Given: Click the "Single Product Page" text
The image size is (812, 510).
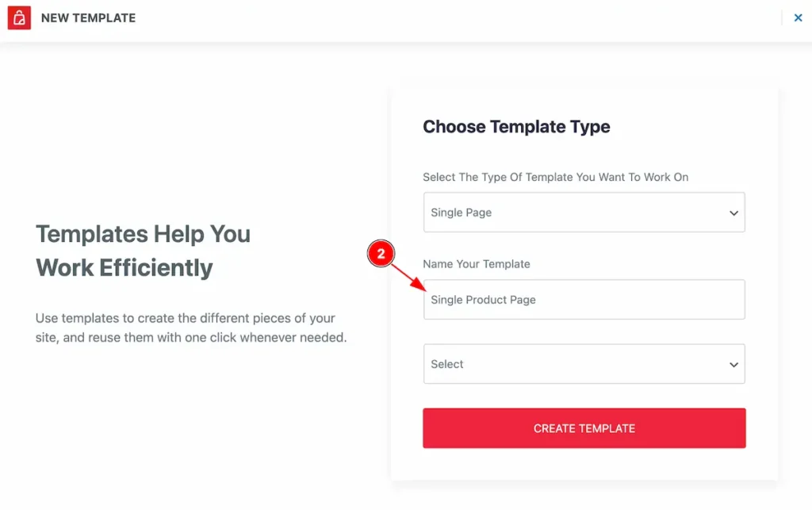Looking at the screenshot, I should point(484,300).
